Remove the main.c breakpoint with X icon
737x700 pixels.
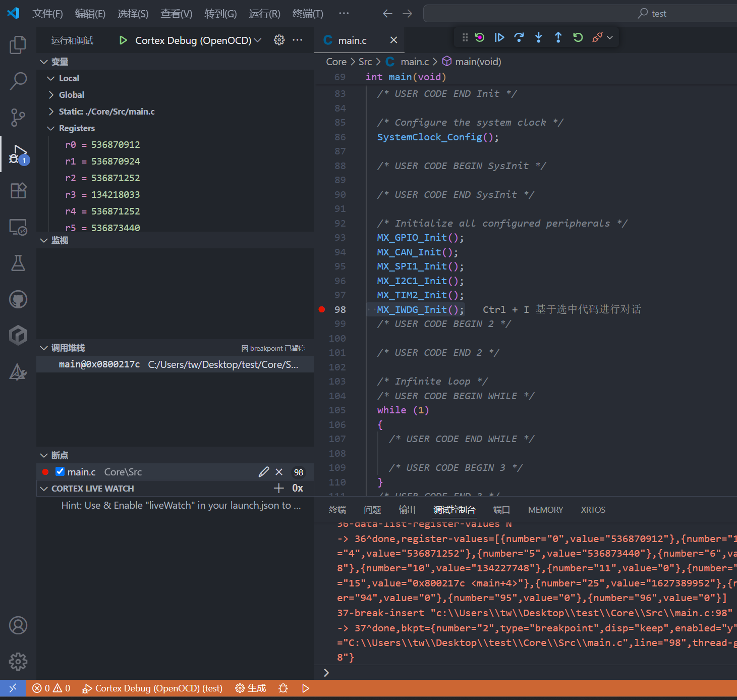pyautogui.click(x=279, y=472)
